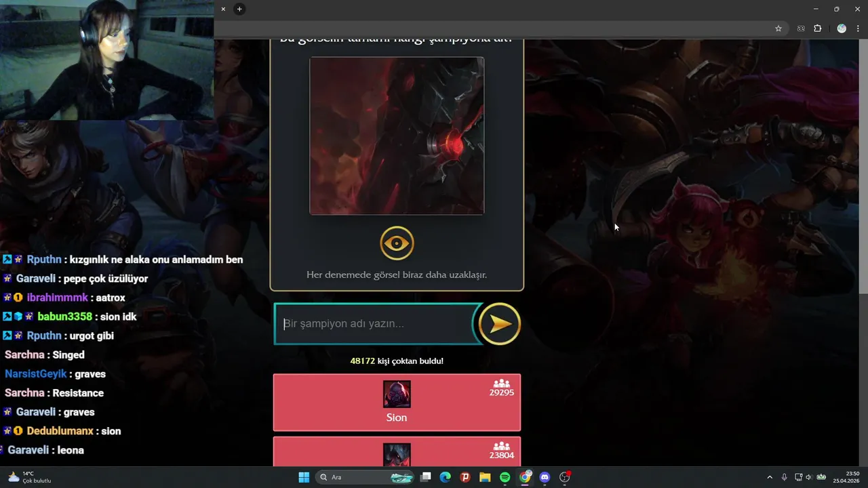This screenshot has width=868, height=488.
Task: Open weather widget showing 14°C
Action: tap(29, 477)
